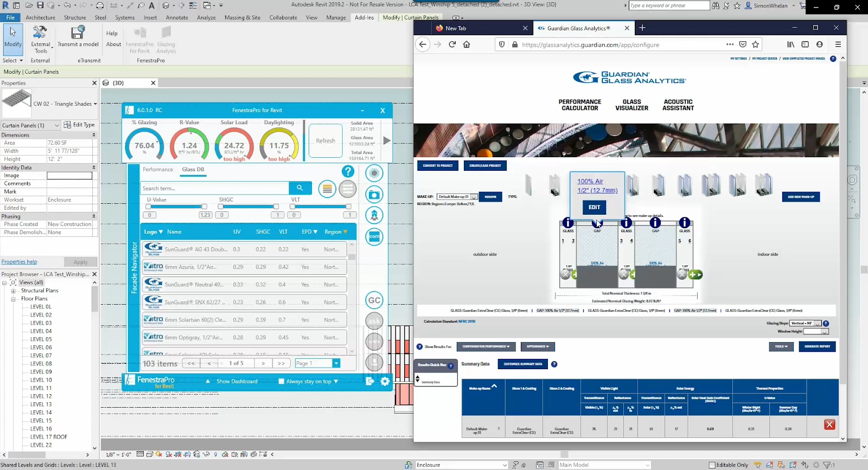Reload the Guardian Glass Analytics page
This screenshot has width=868, height=470.
(x=452, y=44)
